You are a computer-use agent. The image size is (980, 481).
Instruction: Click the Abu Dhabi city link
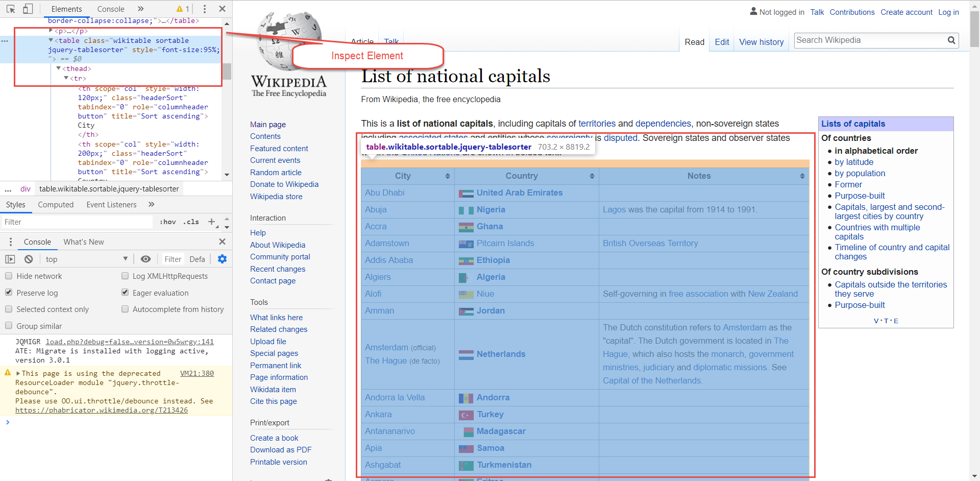[385, 193]
